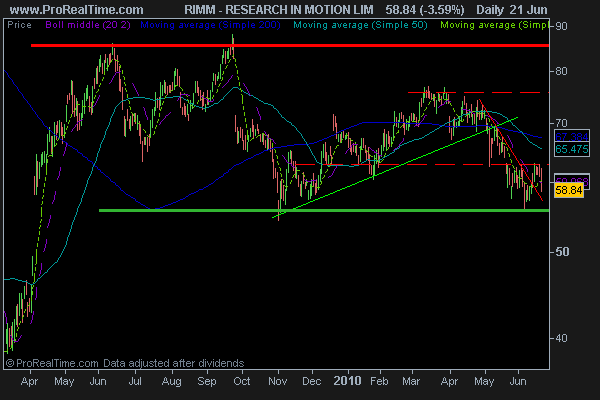Click the 67.384 moving average value tag
Viewport: 600px width, 400px height.
(572, 137)
